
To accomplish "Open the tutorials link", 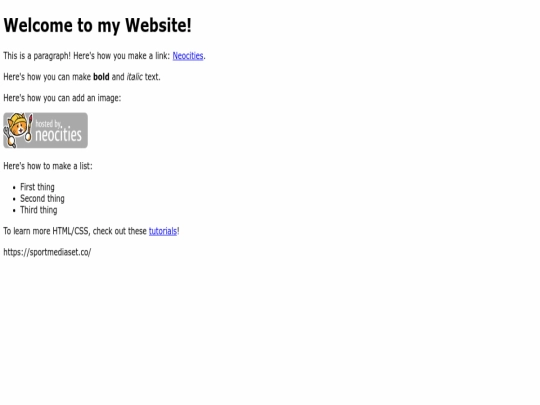I will tap(163, 231).
